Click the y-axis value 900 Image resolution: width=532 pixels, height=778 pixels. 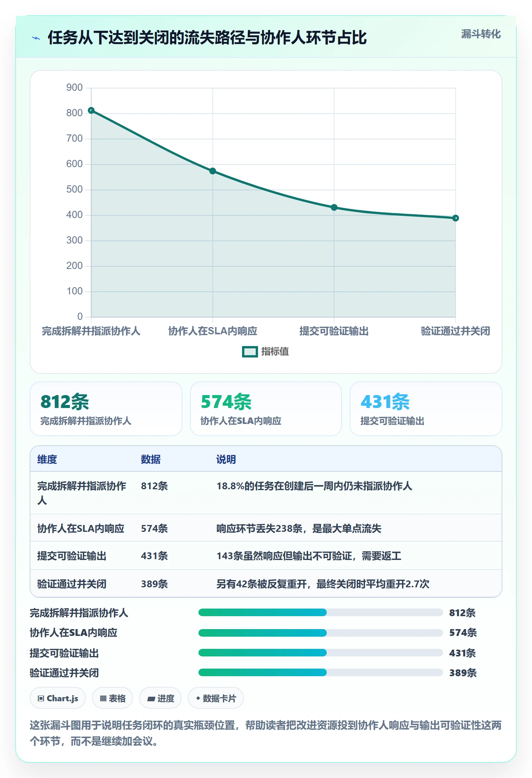tap(74, 88)
